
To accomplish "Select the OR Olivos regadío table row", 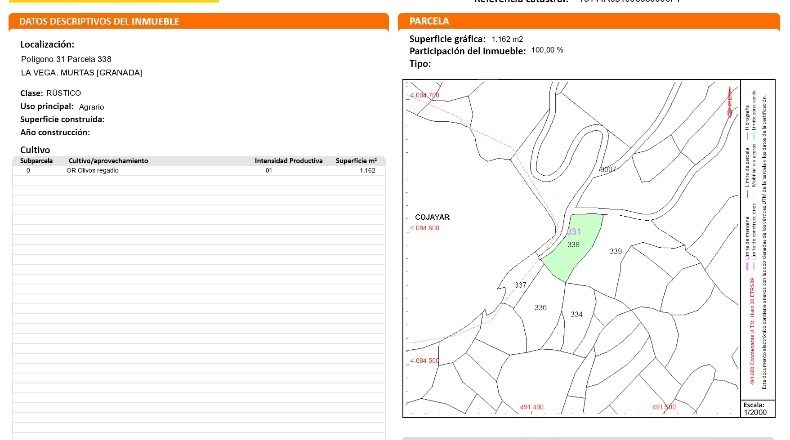I will pos(199,171).
